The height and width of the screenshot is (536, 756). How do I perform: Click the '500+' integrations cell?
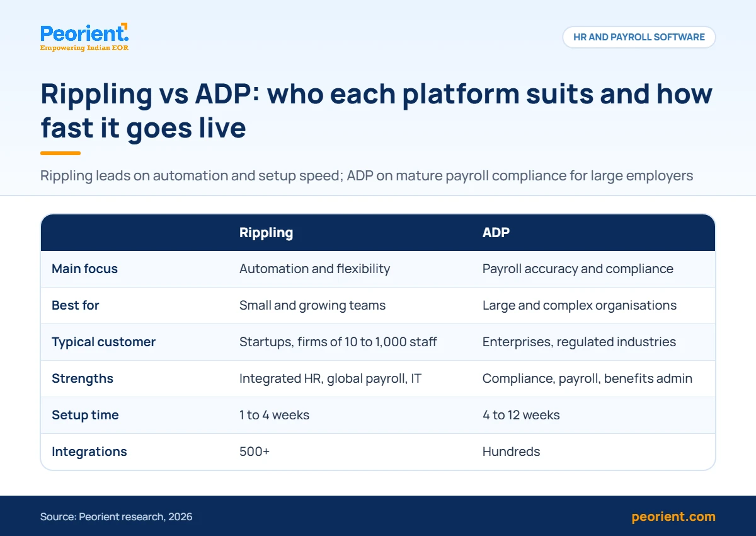click(255, 452)
